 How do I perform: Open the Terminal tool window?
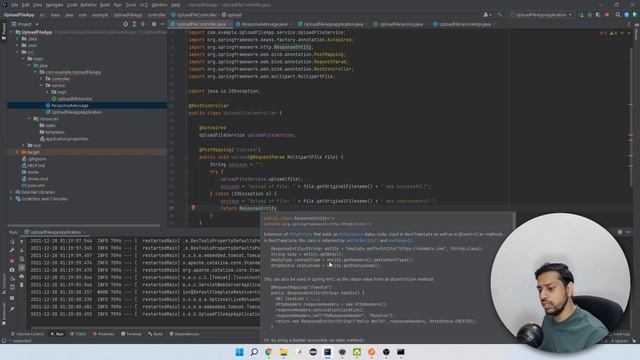(131, 334)
